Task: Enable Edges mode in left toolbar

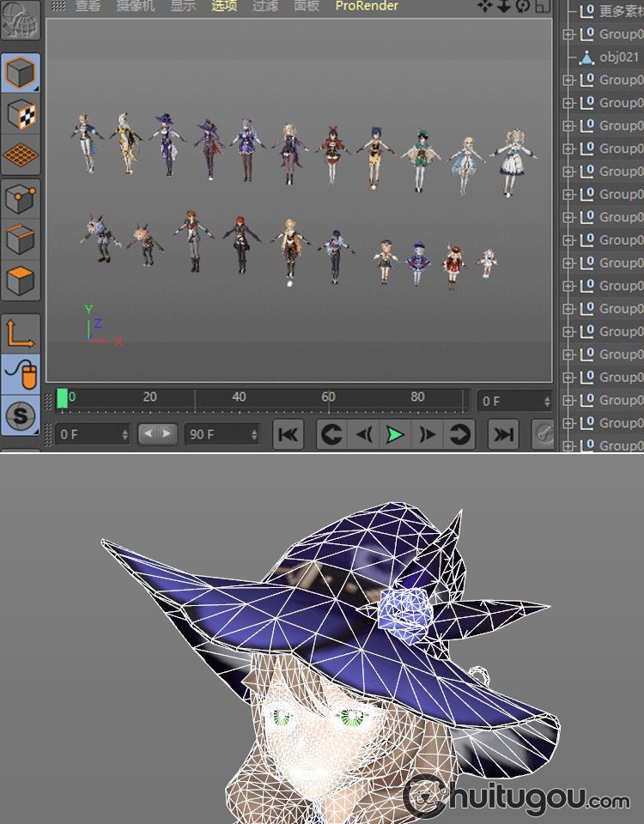Action: [x=21, y=241]
